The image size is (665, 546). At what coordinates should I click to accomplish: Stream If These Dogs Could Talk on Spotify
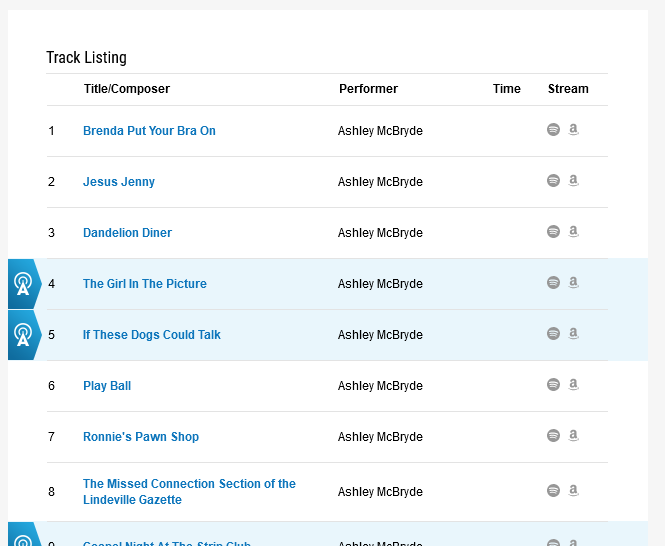pyautogui.click(x=553, y=333)
